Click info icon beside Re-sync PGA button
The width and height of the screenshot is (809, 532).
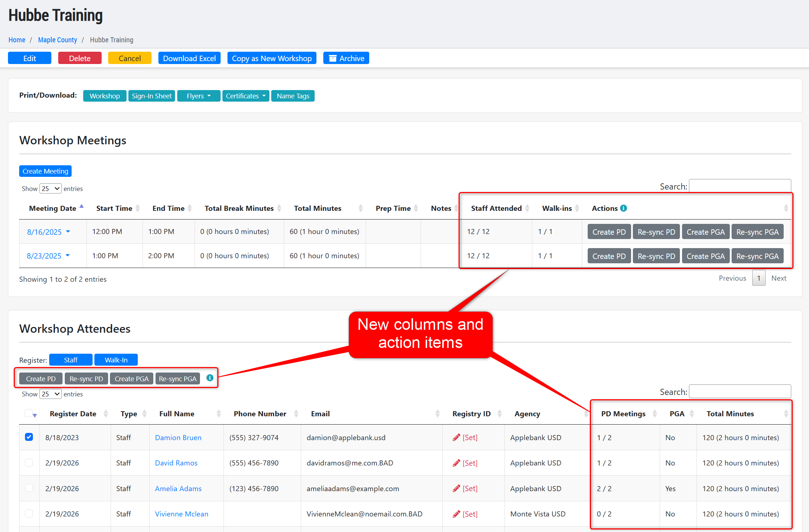point(210,378)
